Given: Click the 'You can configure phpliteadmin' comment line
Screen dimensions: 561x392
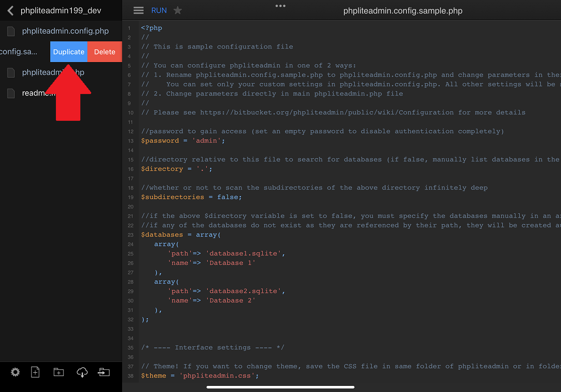Looking at the screenshot, I should pyautogui.click(x=249, y=65).
